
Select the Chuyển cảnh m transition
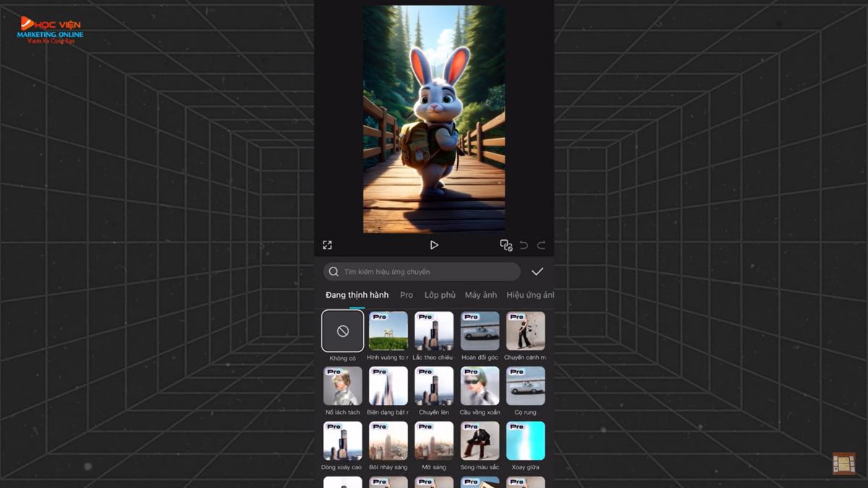point(526,331)
